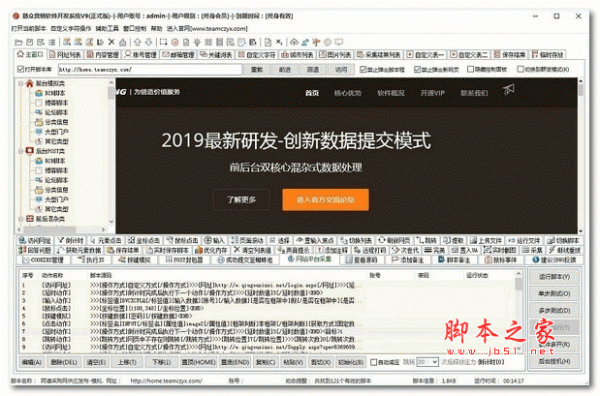Click the 执行JS action
This screenshot has width=600, height=396.
pos(91,260)
